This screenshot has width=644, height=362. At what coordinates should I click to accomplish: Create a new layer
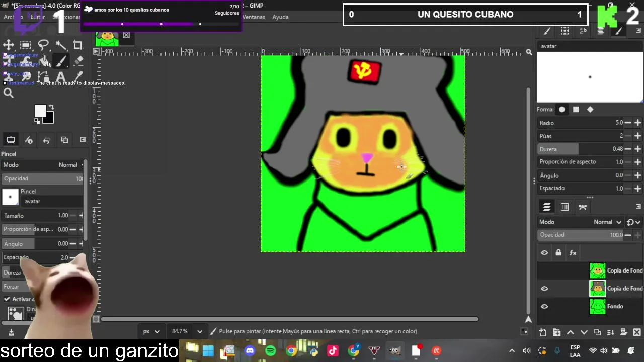(x=543, y=332)
